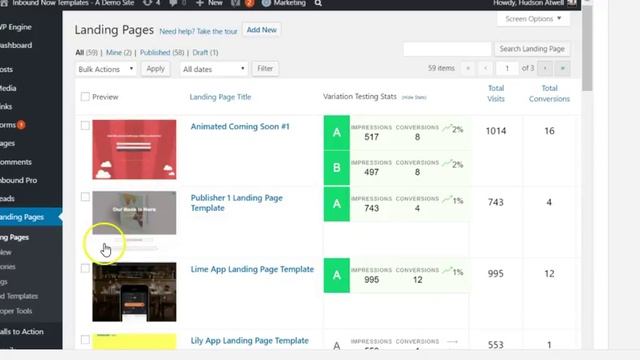Viewport: 640px width, 360px height.
Task: Click the page vertical scrollbar thumb
Action: [x=587, y=48]
